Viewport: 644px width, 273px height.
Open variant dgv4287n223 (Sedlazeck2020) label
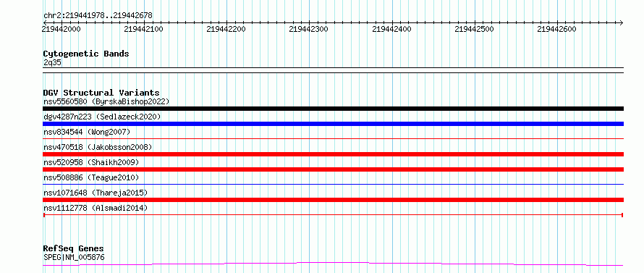[x=102, y=117]
